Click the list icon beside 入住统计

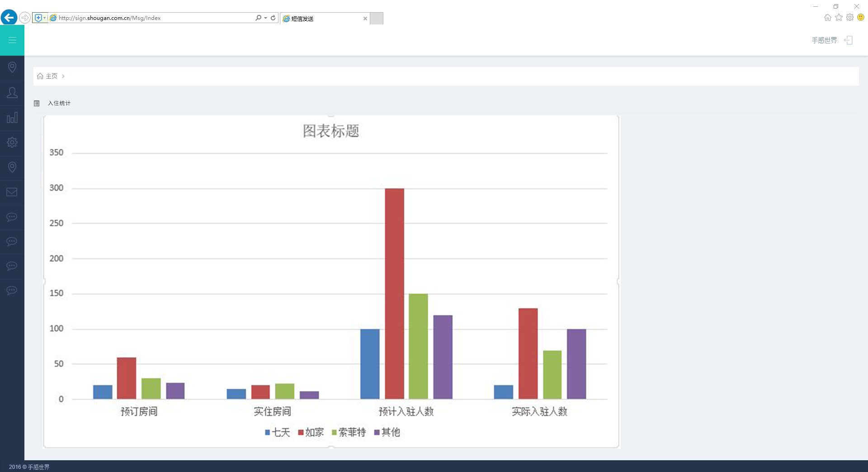coord(37,103)
